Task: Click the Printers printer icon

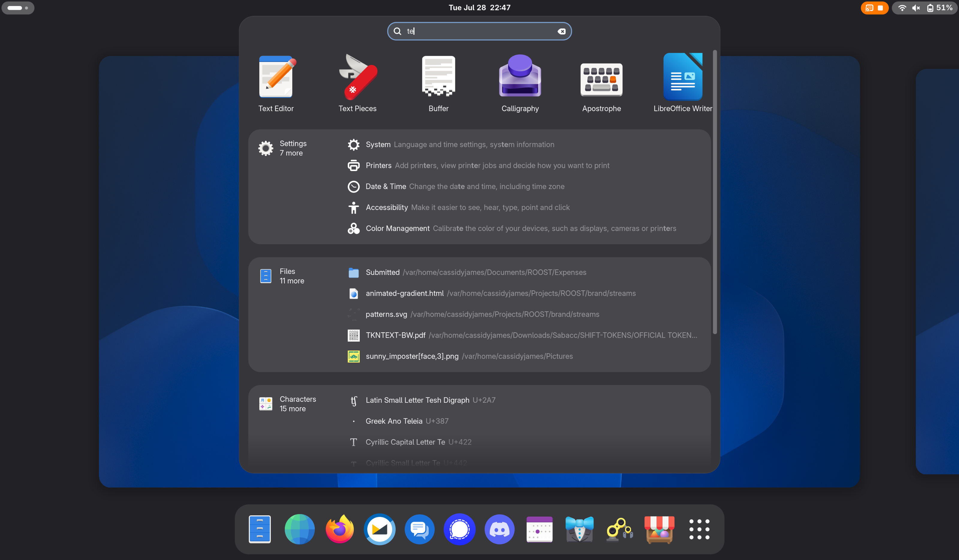Action: point(353,165)
